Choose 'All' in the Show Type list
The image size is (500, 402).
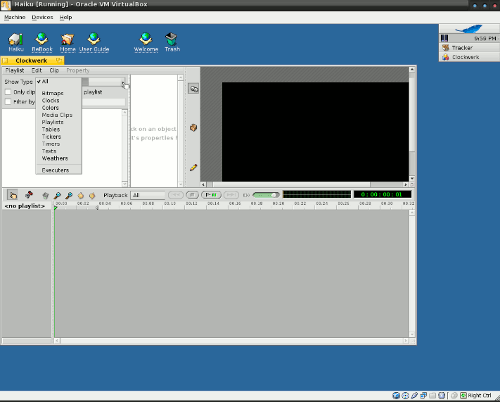[58, 81]
